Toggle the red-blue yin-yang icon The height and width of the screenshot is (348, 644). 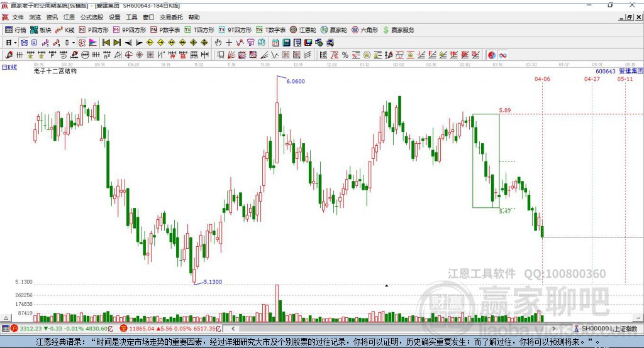[492, 55]
